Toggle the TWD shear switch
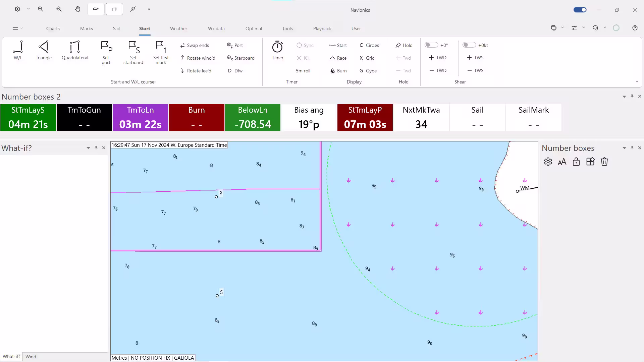The image size is (644, 362). pos(431,45)
